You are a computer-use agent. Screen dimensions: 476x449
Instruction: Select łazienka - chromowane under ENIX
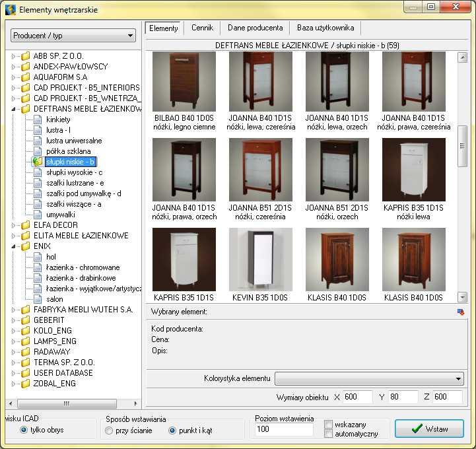click(83, 267)
